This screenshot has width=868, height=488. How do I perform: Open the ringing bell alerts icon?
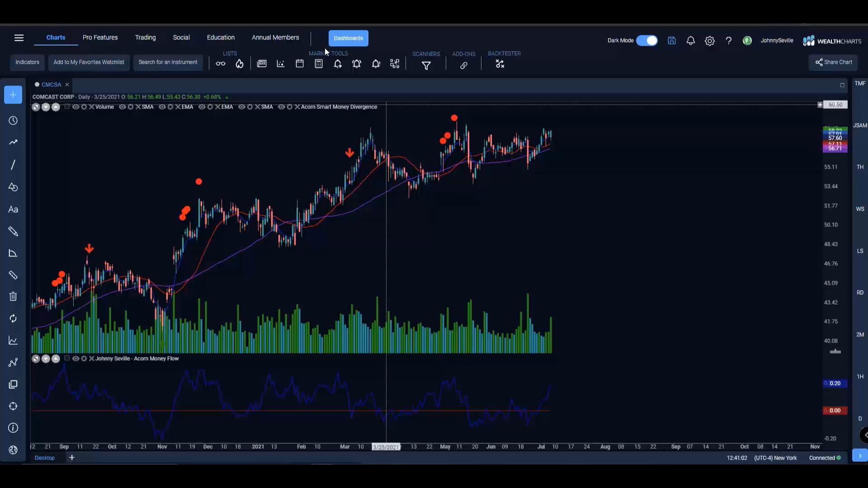[357, 64]
